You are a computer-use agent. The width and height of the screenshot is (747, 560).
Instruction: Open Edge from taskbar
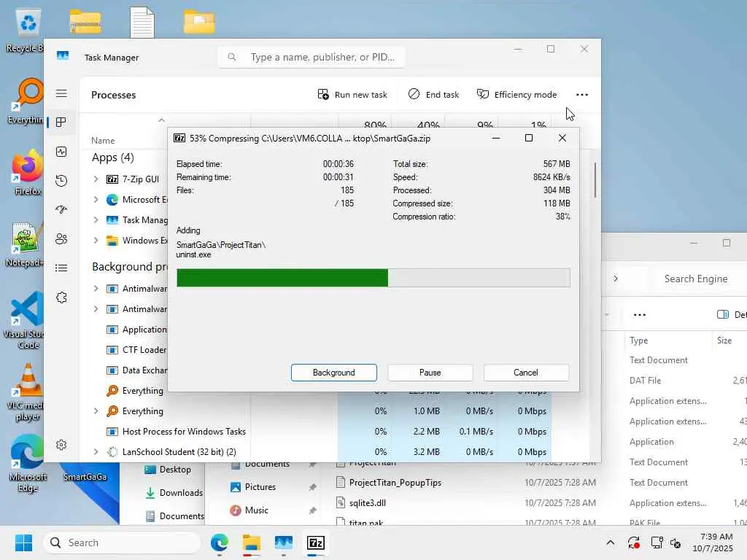pyautogui.click(x=219, y=542)
